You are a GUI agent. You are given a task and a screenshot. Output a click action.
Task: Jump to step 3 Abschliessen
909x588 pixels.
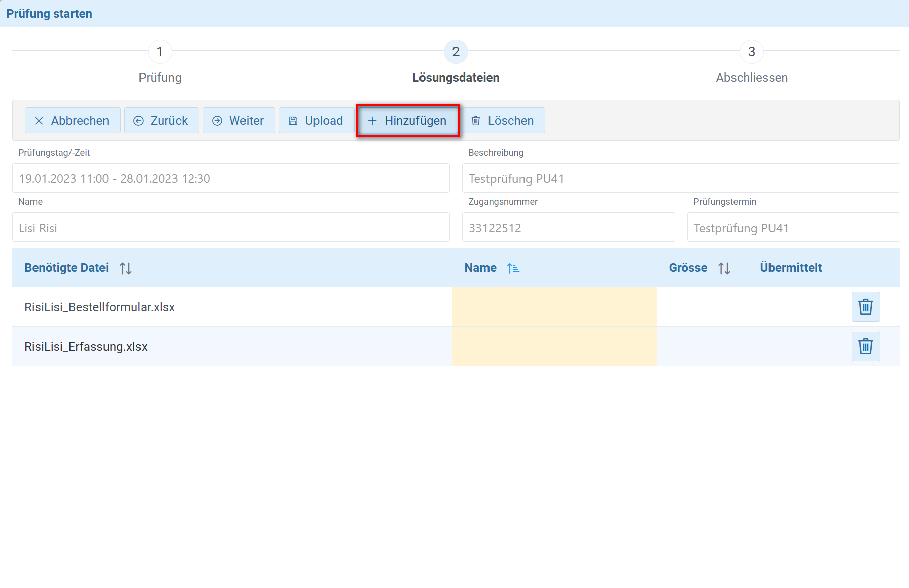[751, 52]
